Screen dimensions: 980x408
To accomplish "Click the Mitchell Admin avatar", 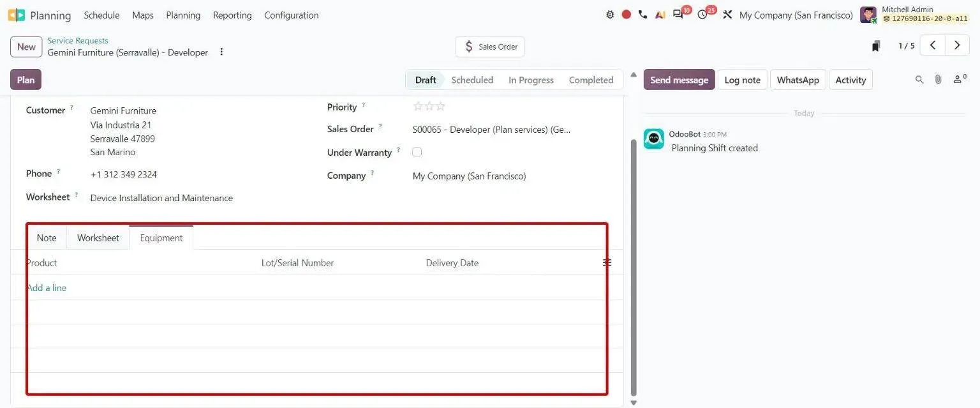I will (x=868, y=15).
